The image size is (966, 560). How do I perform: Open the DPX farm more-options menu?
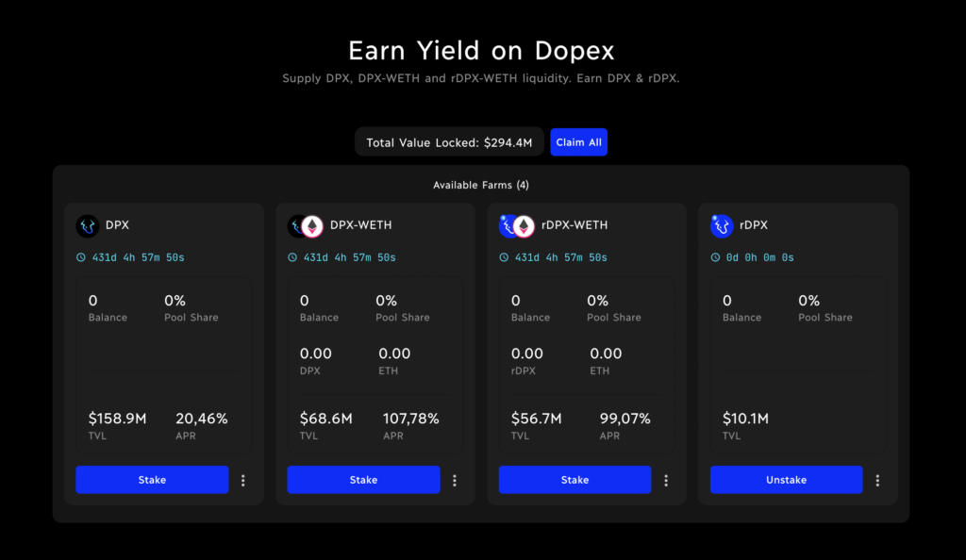pyautogui.click(x=243, y=480)
